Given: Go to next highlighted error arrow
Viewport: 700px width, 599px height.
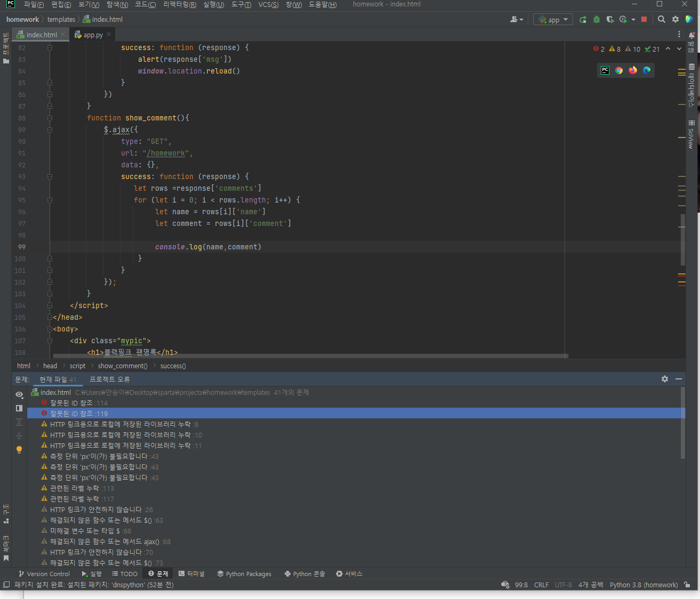Looking at the screenshot, I should [679, 49].
